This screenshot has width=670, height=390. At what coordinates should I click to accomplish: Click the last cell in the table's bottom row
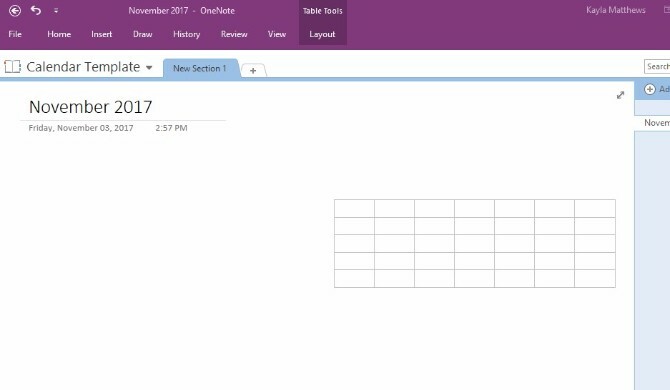tap(595, 278)
